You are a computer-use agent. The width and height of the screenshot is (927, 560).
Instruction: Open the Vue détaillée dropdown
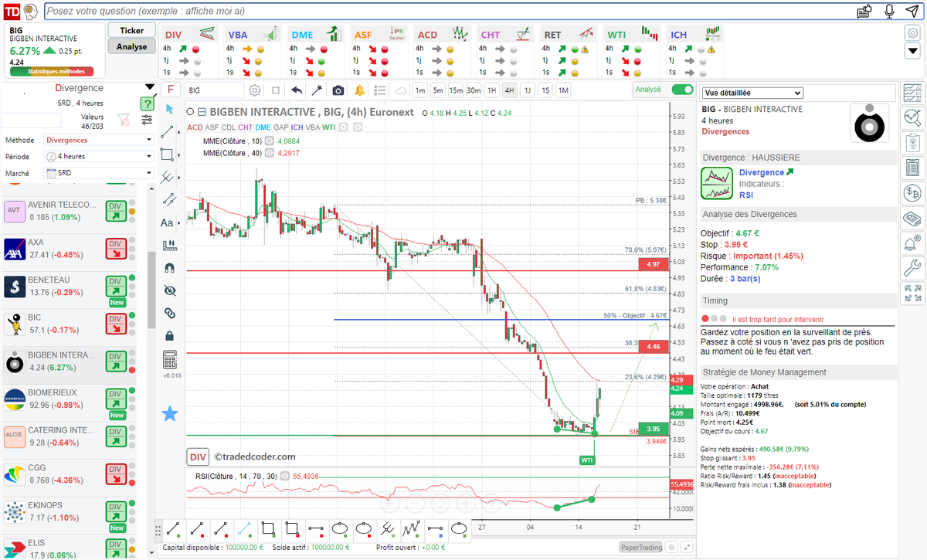coord(752,93)
